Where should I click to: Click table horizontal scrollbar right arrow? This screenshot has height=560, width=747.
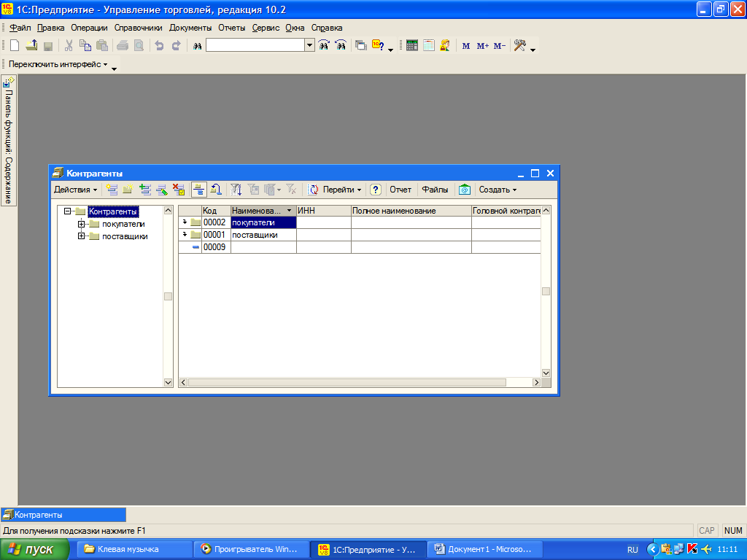[536, 382]
